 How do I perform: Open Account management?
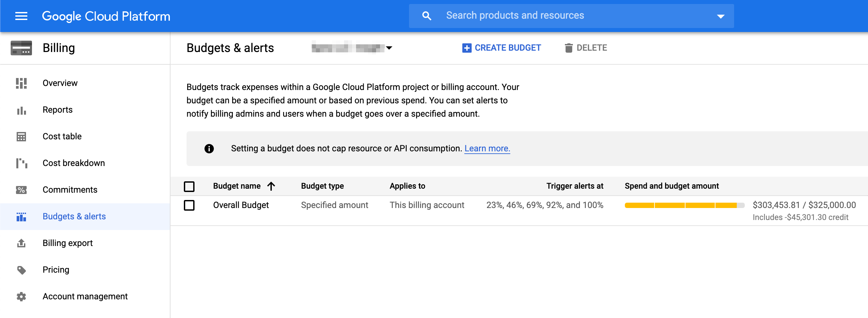point(85,297)
